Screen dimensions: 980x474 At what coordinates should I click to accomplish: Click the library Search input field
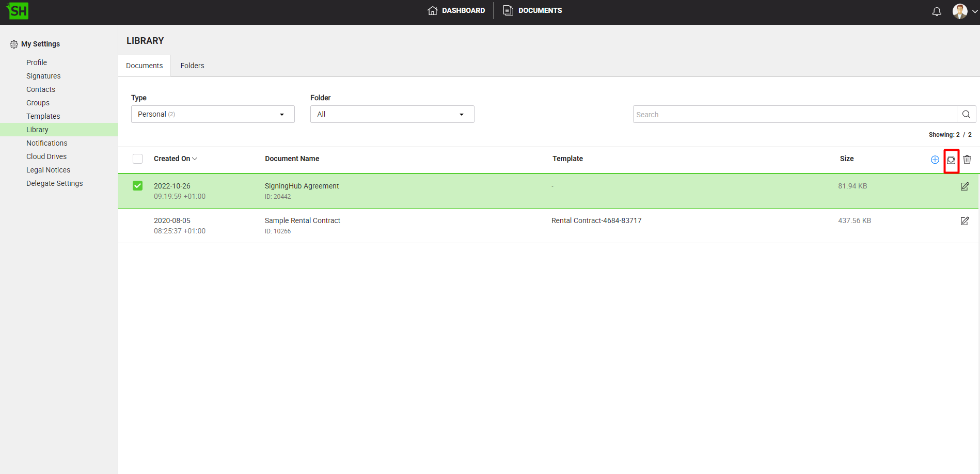point(794,114)
